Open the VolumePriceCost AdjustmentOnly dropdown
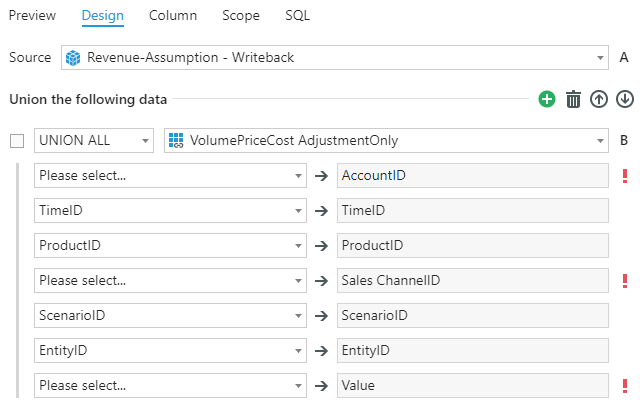The image size is (640, 411). pos(386,141)
